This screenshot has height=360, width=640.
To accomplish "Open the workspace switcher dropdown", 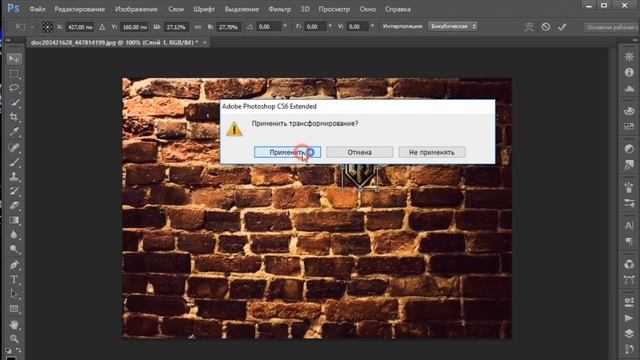I will click(611, 27).
